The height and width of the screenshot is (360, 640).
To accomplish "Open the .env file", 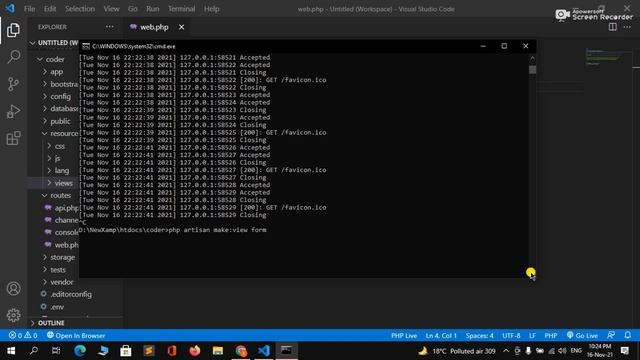I will (57, 307).
